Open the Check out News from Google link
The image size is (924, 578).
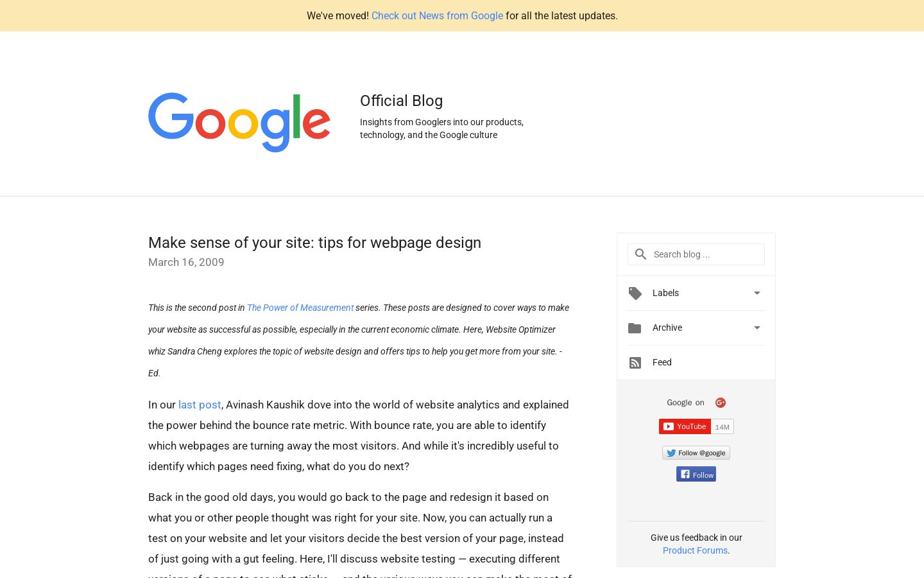pos(437,15)
